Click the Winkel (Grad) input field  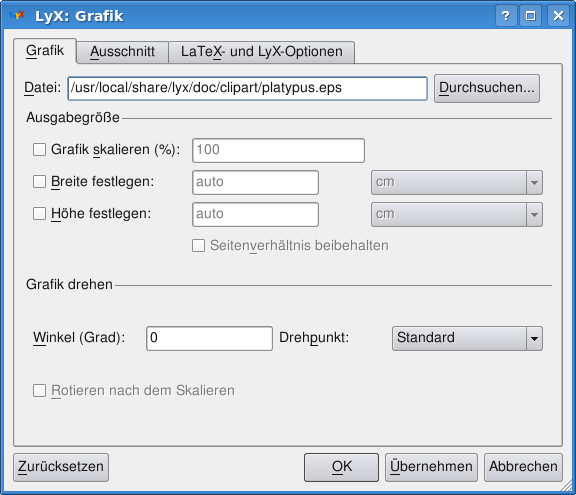coord(209,338)
